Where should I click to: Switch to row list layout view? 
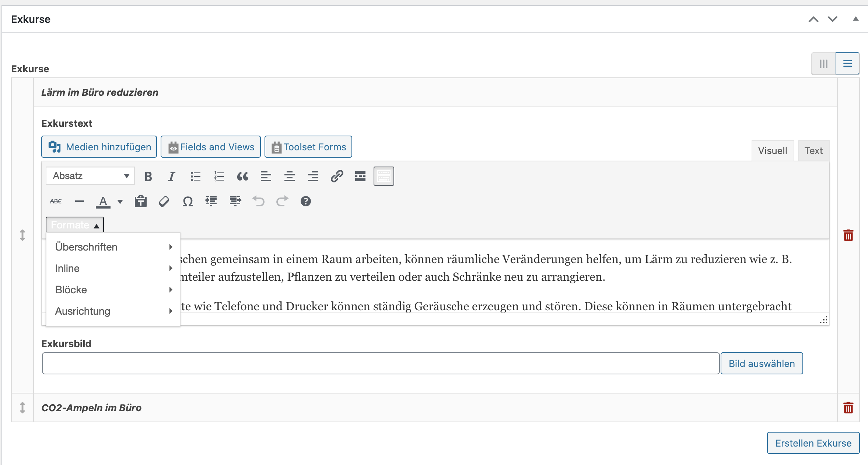[x=848, y=64]
